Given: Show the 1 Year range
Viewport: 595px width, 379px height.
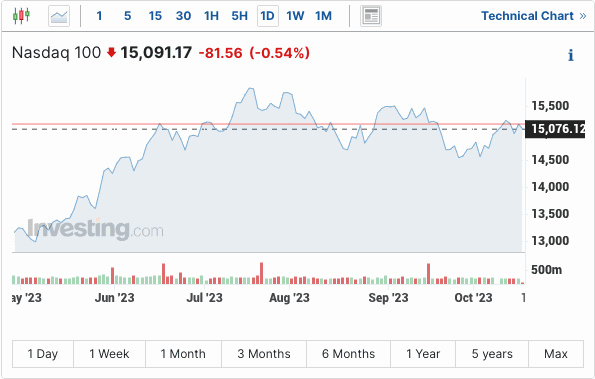Looking at the screenshot, I should [423, 354].
